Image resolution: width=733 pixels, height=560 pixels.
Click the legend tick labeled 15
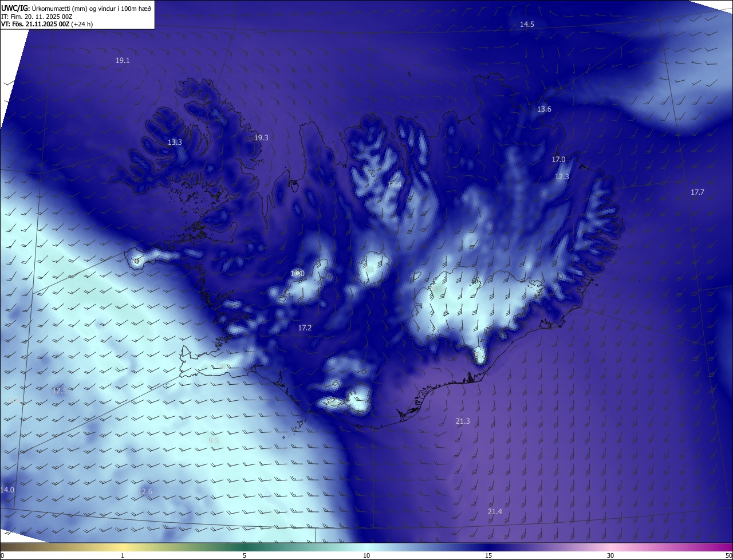pyautogui.click(x=488, y=555)
